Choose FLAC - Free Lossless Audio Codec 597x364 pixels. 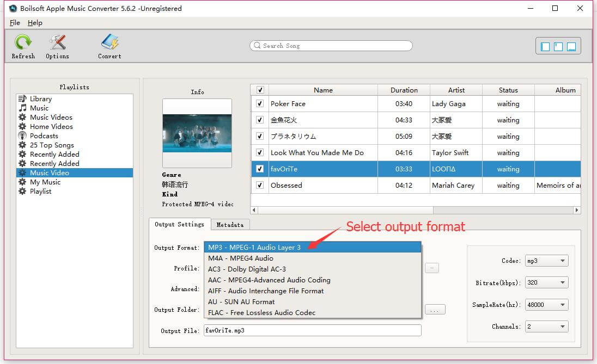point(313,313)
